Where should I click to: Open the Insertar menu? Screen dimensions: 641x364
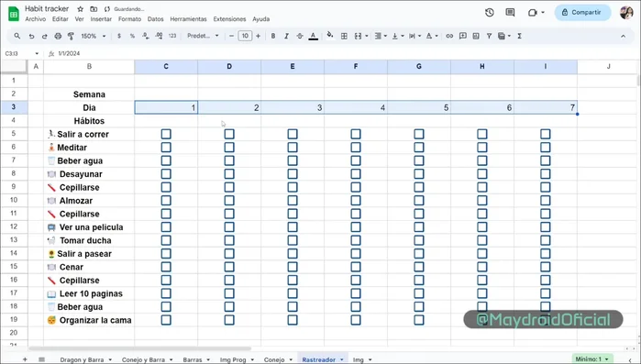(x=101, y=18)
